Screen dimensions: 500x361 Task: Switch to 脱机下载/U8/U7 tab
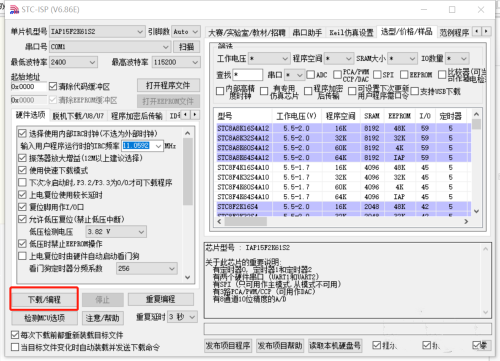tap(78, 116)
